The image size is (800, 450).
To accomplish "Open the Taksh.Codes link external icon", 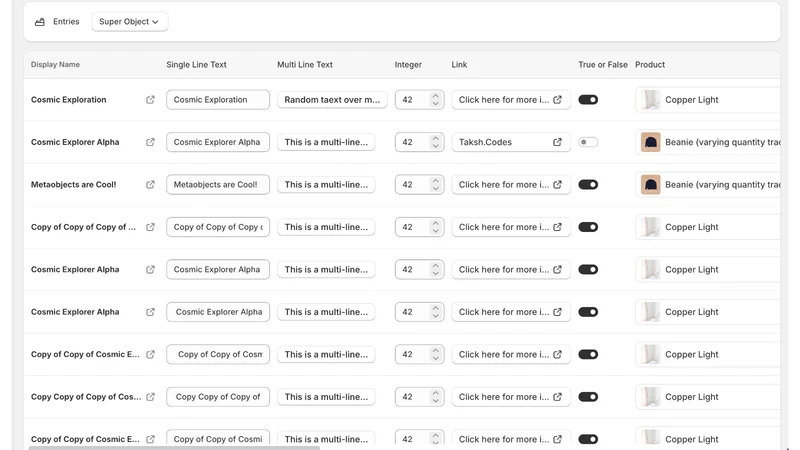I will 557,142.
